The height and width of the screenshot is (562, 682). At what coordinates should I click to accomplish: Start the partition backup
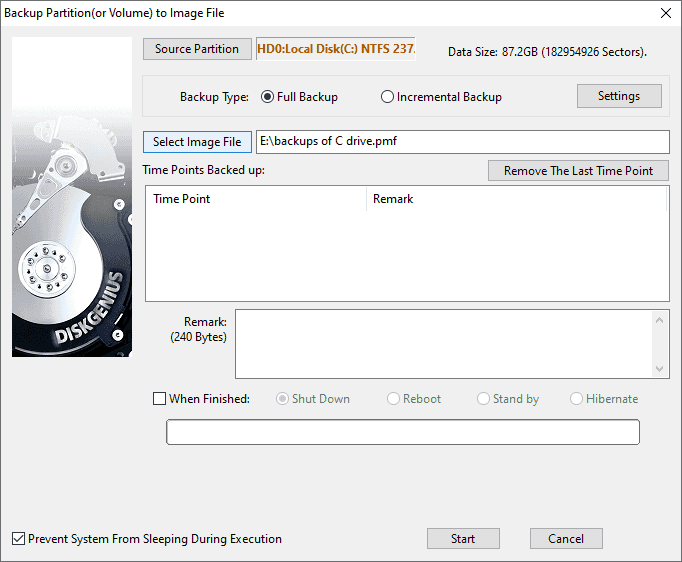463,539
